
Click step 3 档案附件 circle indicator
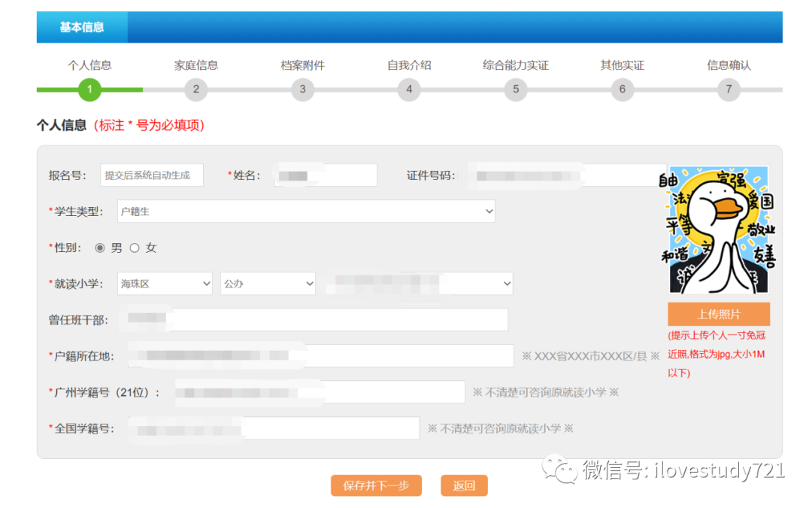tap(302, 89)
